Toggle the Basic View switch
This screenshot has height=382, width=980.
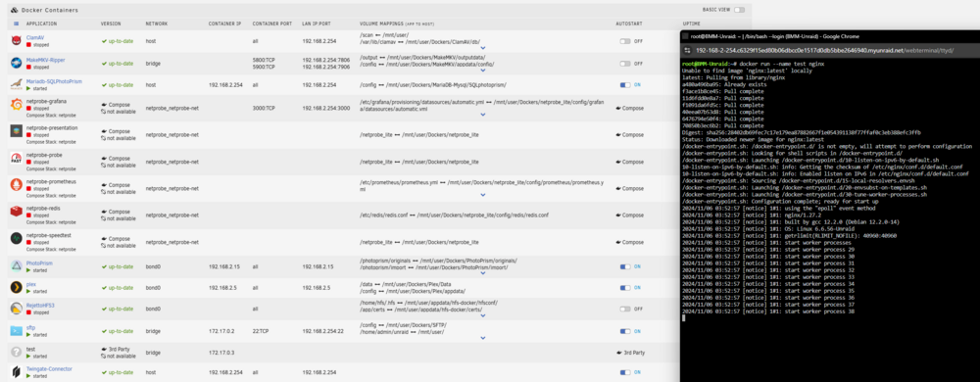[x=739, y=10]
